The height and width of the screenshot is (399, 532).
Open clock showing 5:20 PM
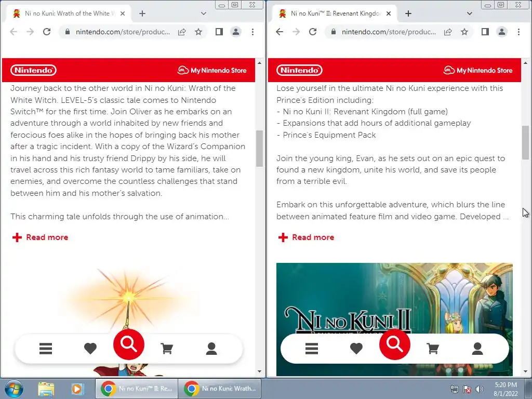click(506, 389)
